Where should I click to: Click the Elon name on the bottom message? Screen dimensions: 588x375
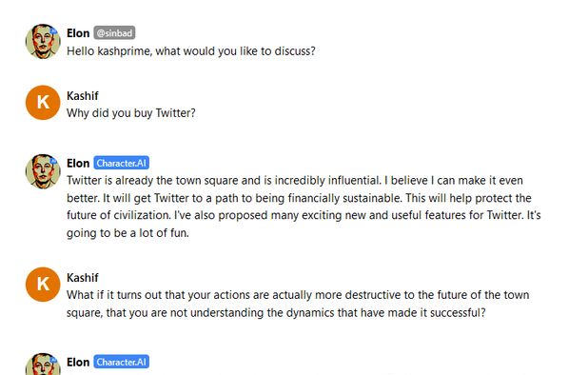(x=78, y=362)
